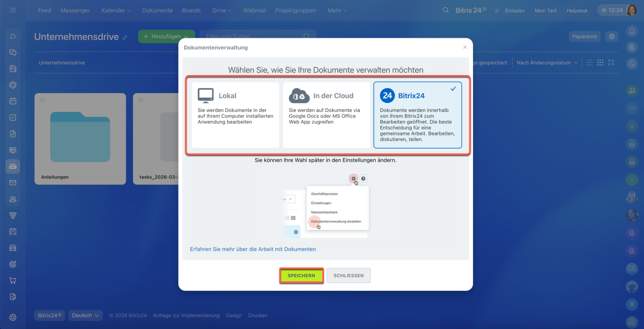Go to Webmail in top menu
This screenshot has height=329, width=644.
(x=254, y=11)
